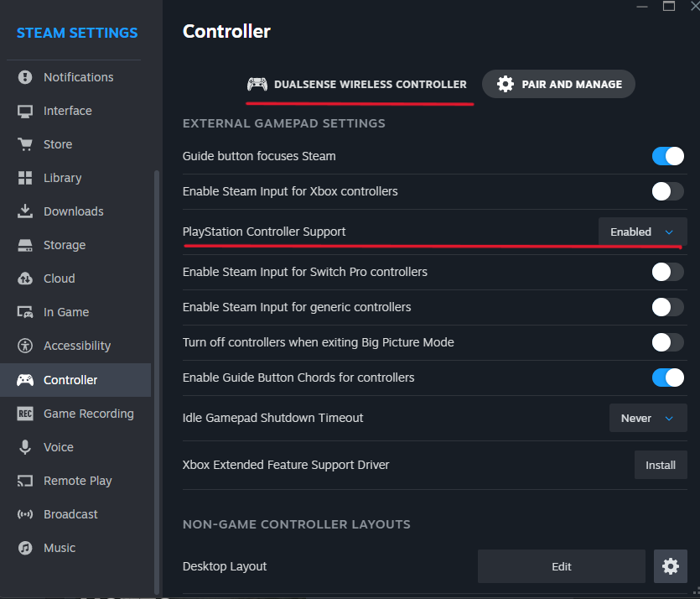700x599 pixels.
Task: Open Music settings
Action: [x=75, y=548]
